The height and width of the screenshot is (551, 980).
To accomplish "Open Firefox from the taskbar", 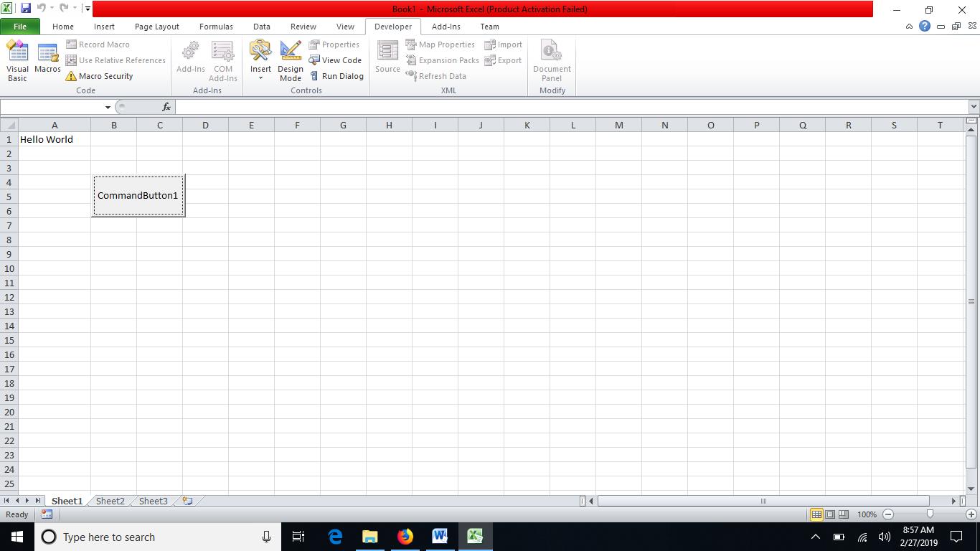I will [x=405, y=537].
